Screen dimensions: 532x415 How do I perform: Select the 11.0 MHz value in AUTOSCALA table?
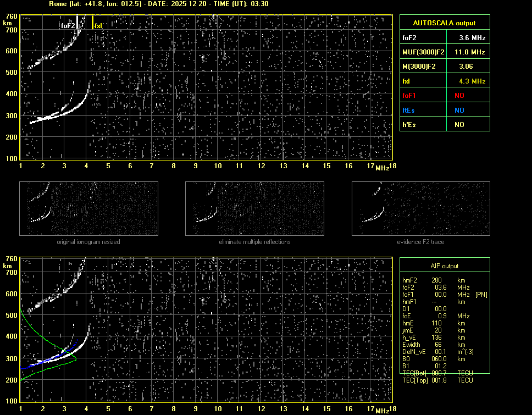pos(467,52)
